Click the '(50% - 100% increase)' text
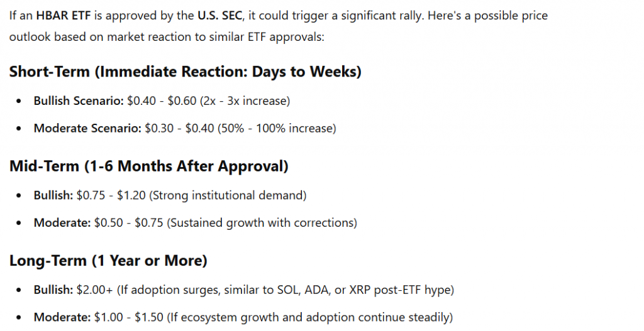Screen dimensions: 644x331 (x=277, y=128)
